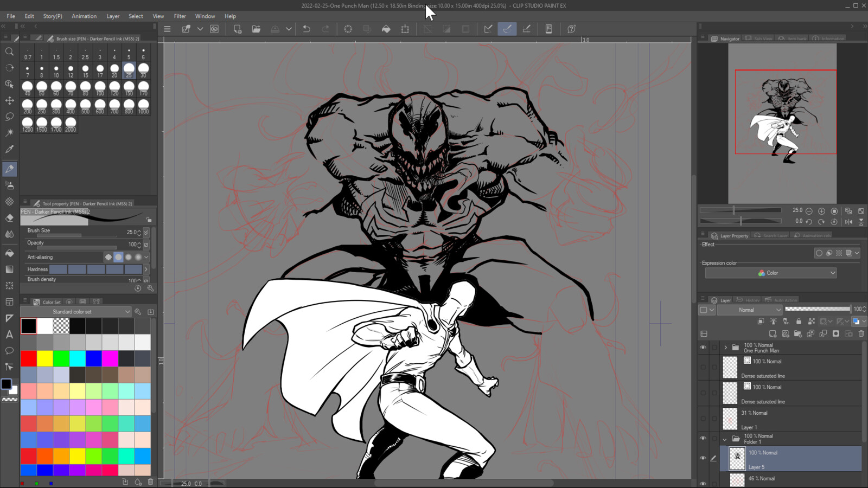Open CLIP STUDIO launcher icon in command bar
This screenshot has width=868, height=488.
[214, 29]
